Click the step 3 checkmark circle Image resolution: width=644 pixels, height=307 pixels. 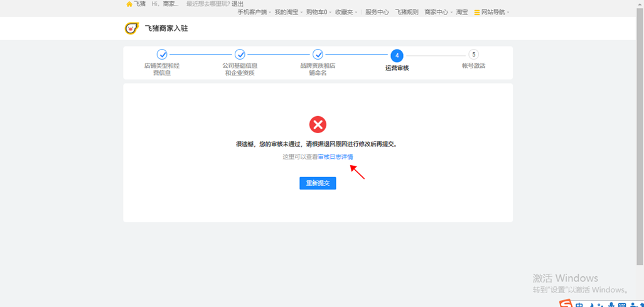pos(318,54)
